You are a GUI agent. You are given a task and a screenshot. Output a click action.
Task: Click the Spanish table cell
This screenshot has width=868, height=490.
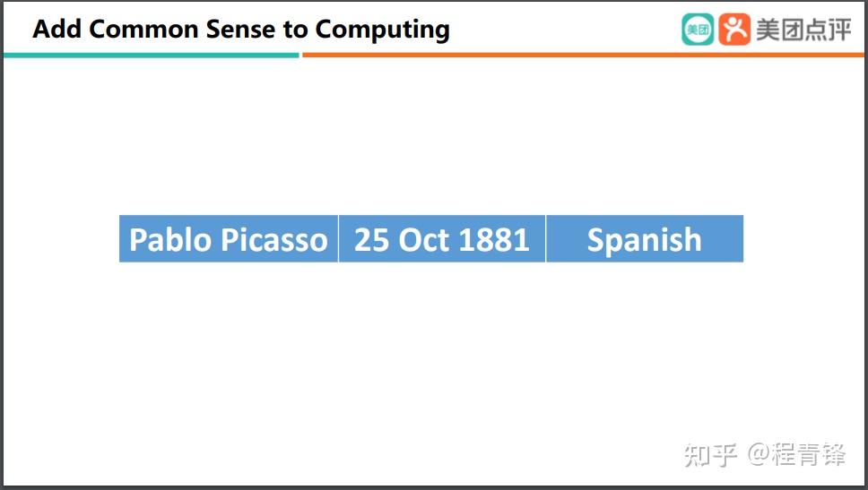(x=645, y=239)
